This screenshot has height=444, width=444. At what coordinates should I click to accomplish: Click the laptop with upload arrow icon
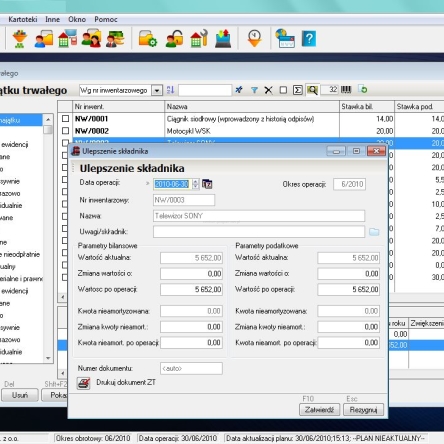coord(223,39)
